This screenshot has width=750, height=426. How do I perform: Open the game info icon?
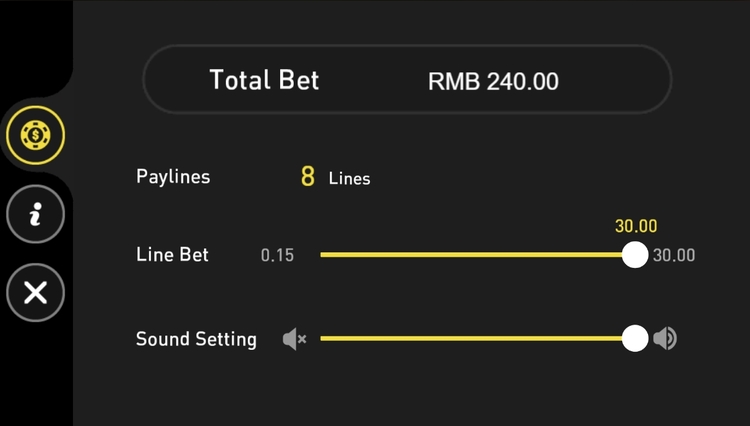(x=35, y=213)
